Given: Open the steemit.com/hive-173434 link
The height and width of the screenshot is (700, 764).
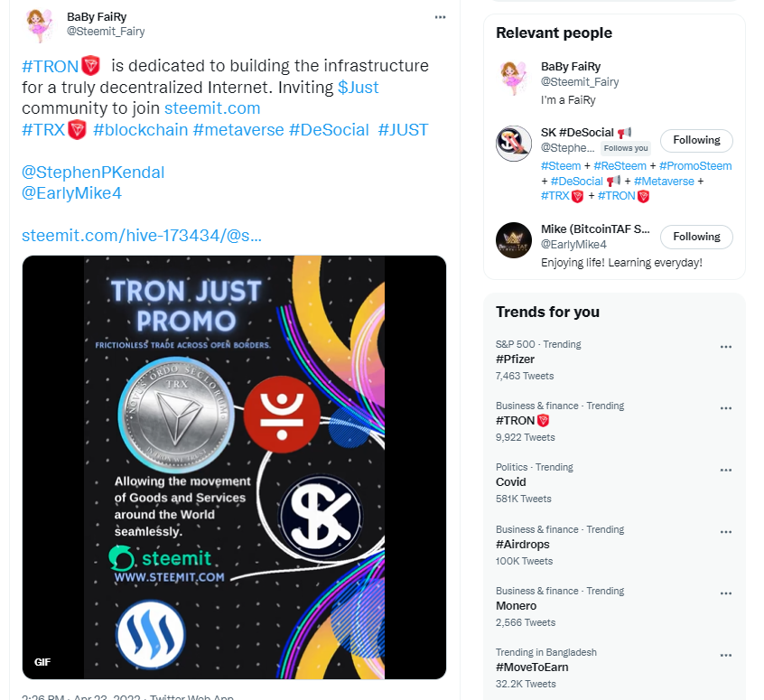Looking at the screenshot, I should [142, 236].
